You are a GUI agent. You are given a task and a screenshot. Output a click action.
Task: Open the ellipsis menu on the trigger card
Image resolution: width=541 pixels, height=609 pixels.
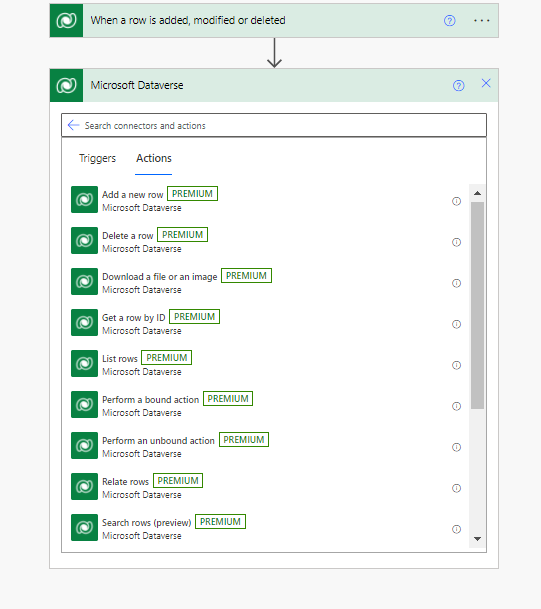(482, 21)
